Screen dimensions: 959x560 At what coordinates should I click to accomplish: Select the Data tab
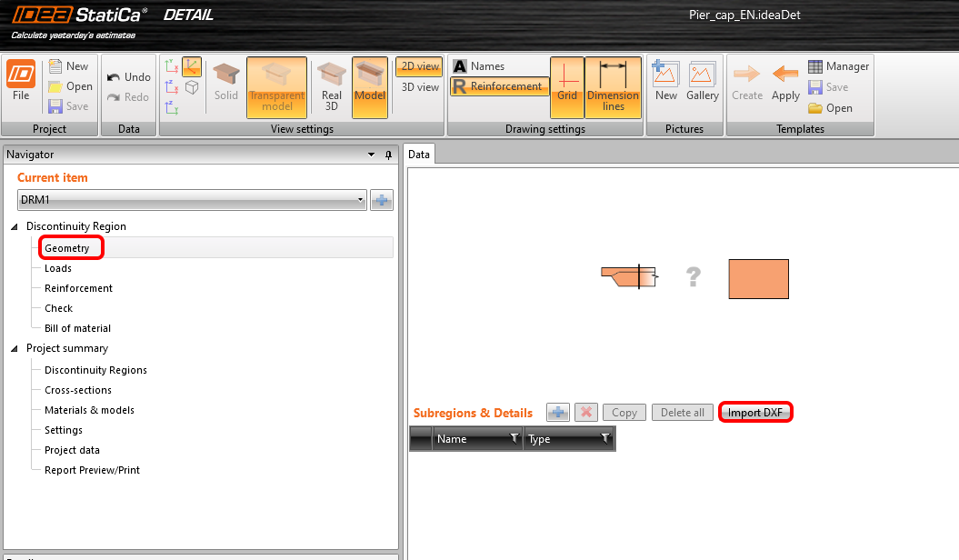[419, 154]
